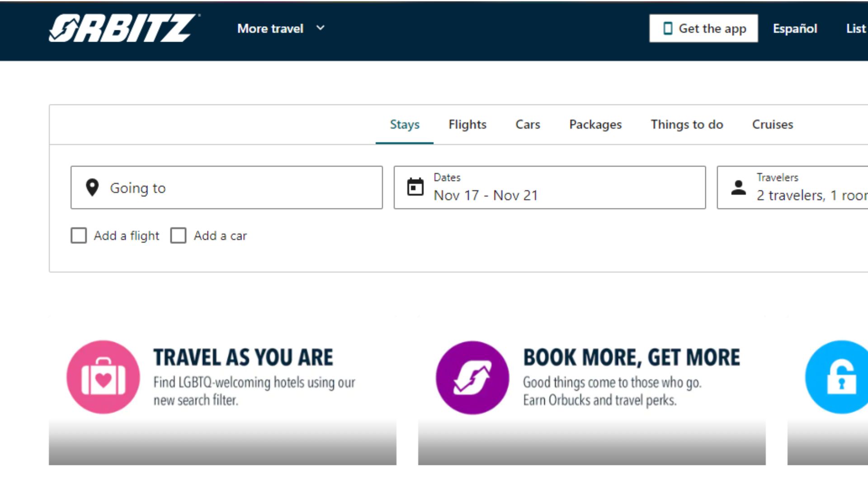This screenshot has height=488, width=868.
Task: Click the calendar icon in Dates
Action: [415, 187]
